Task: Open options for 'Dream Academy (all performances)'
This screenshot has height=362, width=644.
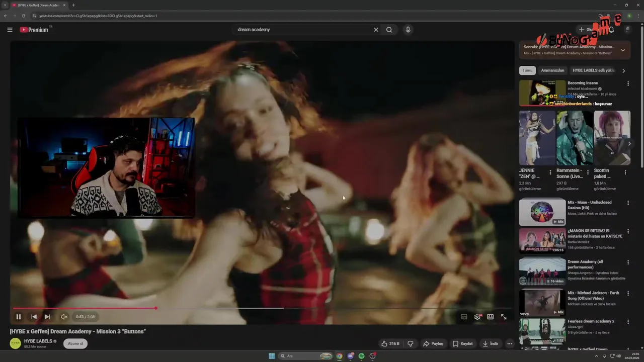Action: [x=628, y=262]
